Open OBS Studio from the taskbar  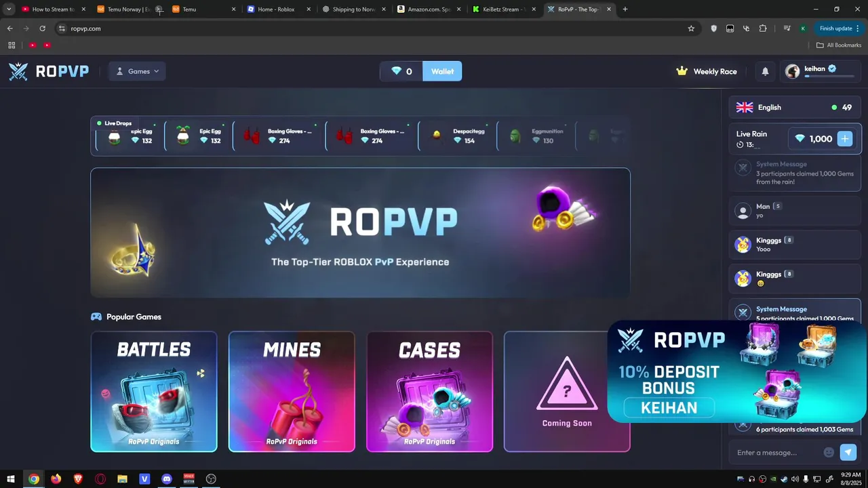(x=211, y=479)
